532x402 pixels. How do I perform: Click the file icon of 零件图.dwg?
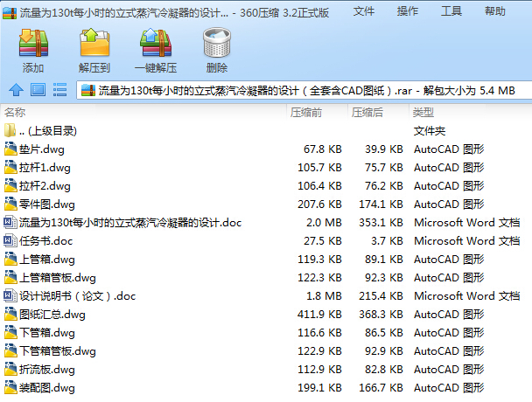(x=10, y=204)
